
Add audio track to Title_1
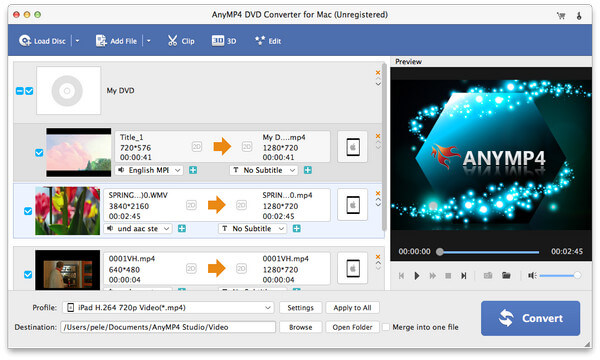click(193, 170)
